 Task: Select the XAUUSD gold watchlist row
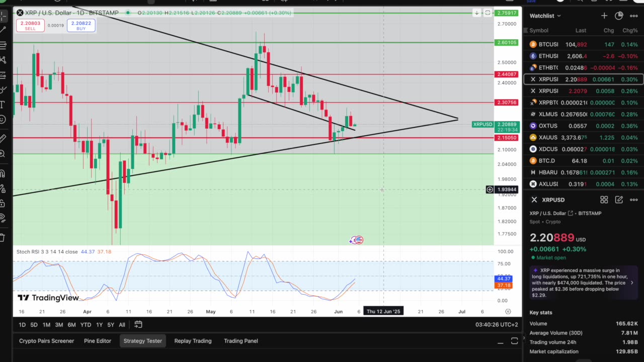(584, 137)
